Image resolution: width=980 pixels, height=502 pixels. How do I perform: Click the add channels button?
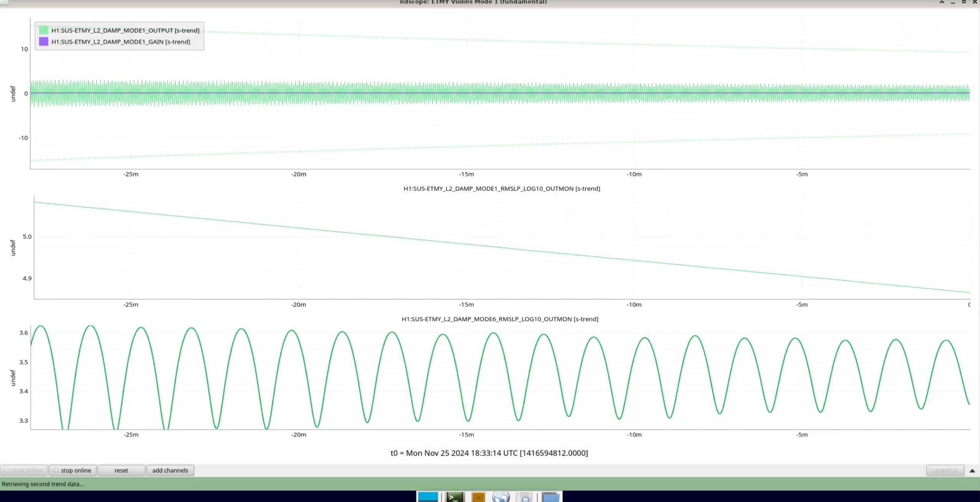click(170, 470)
